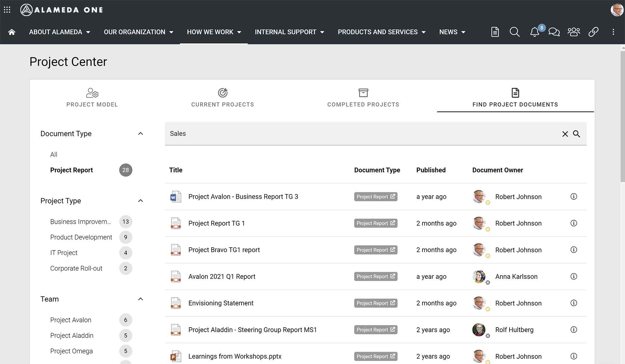Sort by the Title column header

176,170
